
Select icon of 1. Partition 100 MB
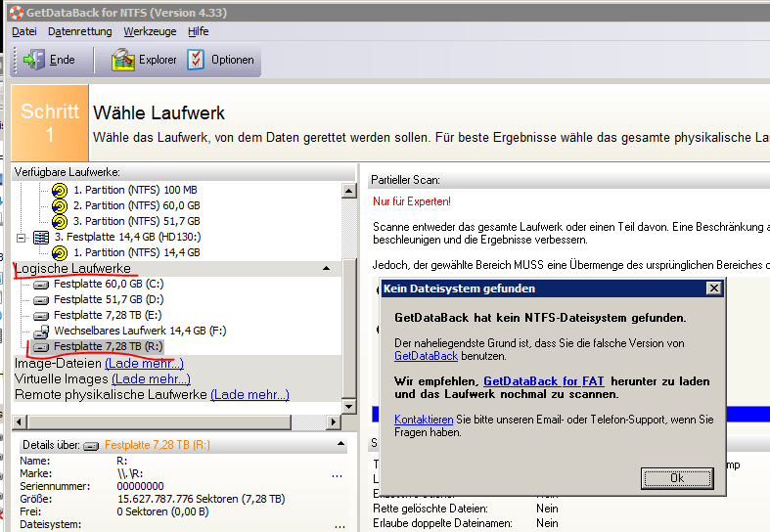coord(60,190)
